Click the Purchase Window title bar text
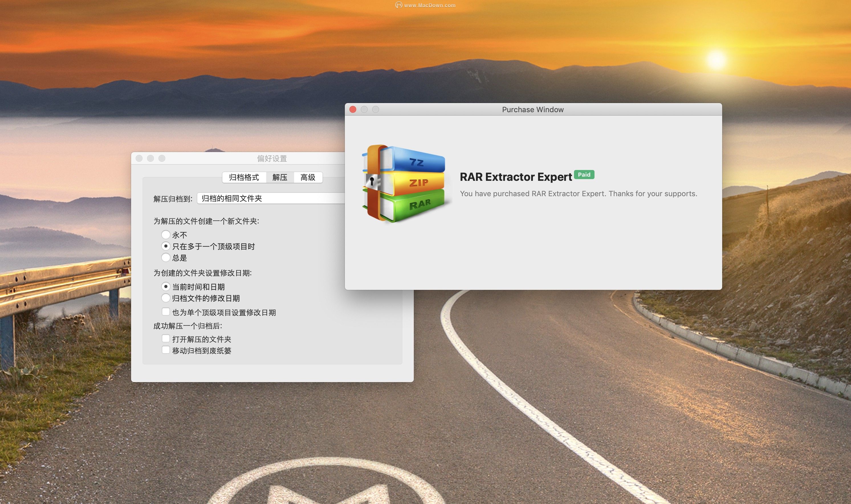This screenshot has width=851, height=504. pos(533,109)
